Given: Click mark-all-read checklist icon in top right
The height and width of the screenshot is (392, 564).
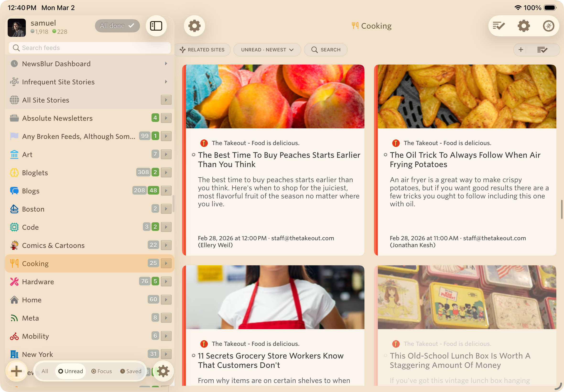Looking at the screenshot, I should pyautogui.click(x=499, y=26).
